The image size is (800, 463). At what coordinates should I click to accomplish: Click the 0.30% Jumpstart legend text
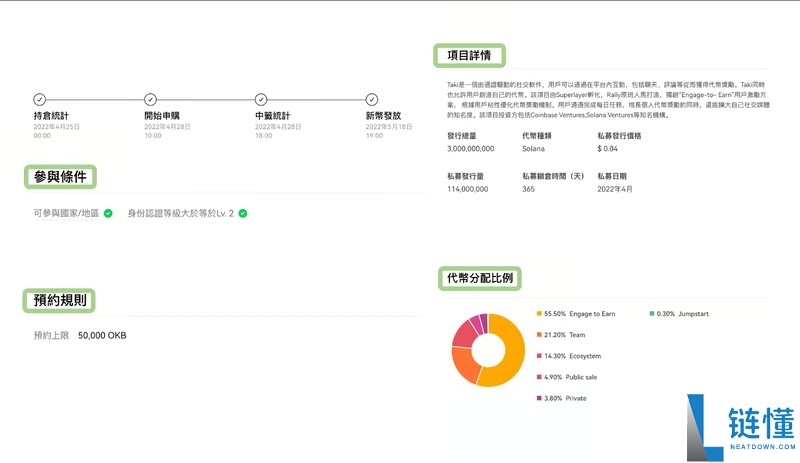click(x=683, y=313)
